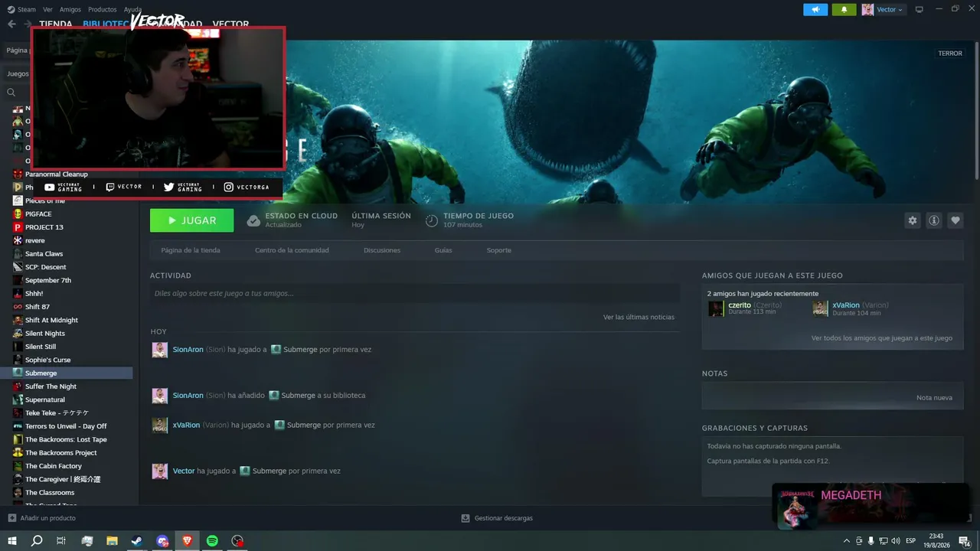This screenshot has width=980, height=551.
Task: Click the PROJECT 13 game icon
Action: pos(18,227)
